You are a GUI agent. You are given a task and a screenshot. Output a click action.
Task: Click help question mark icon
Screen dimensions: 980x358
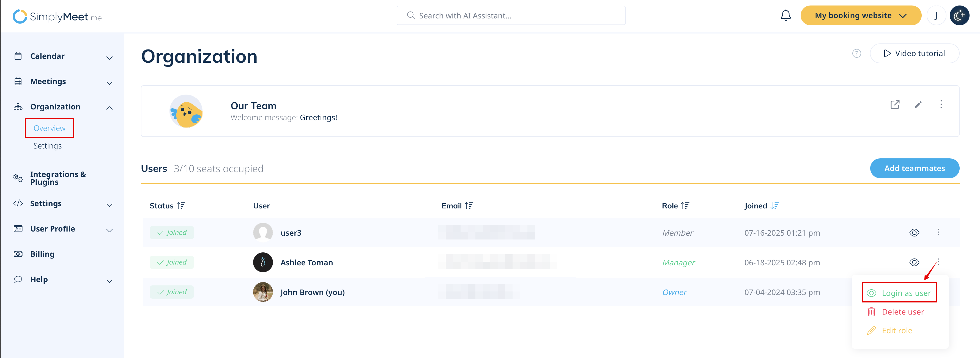coord(856,54)
